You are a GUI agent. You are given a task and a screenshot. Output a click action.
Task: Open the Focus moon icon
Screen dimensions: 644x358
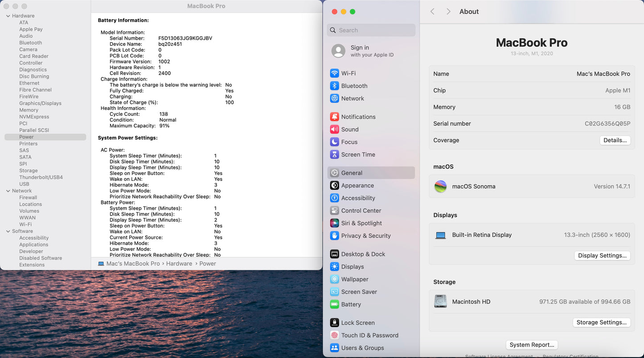(334, 142)
